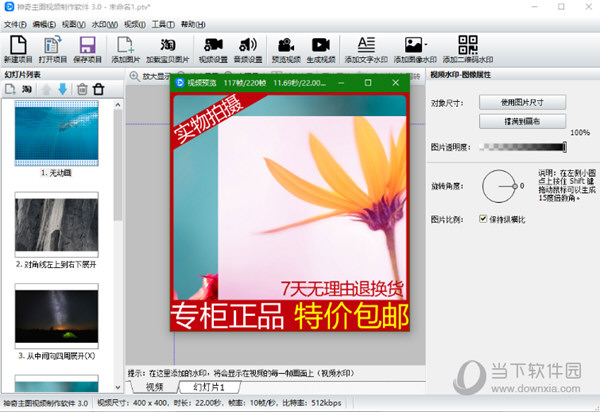Image resolution: width=600 pixels, height=412 pixels.
Task: Click the 100% opacity value
Action: pos(580,132)
